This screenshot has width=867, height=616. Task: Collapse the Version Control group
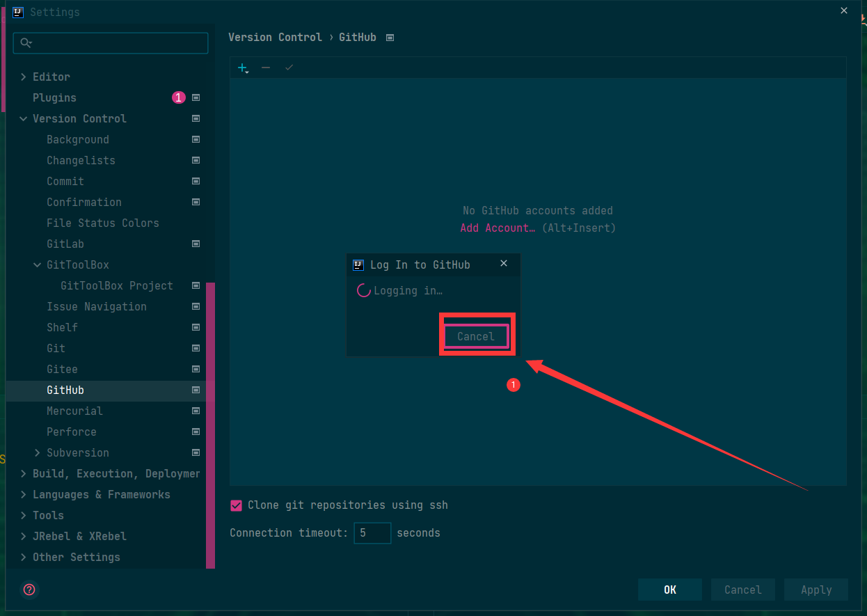click(x=24, y=119)
